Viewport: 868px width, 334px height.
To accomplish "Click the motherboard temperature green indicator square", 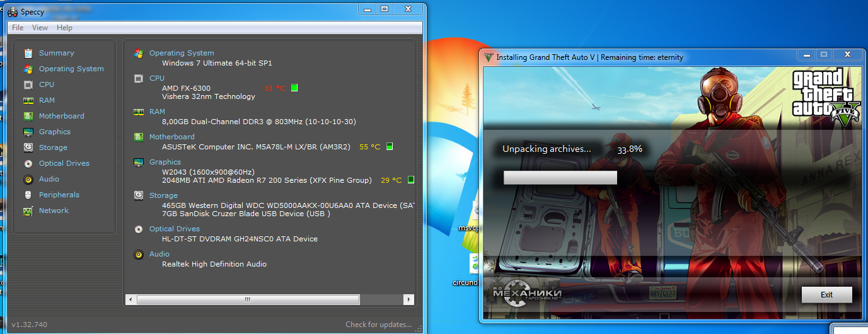I will tap(390, 146).
